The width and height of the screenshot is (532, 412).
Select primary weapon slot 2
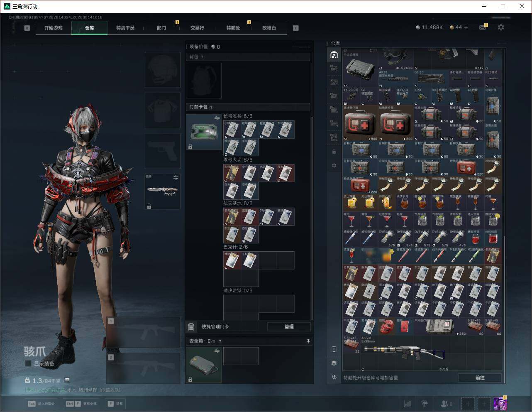[x=144, y=368]
